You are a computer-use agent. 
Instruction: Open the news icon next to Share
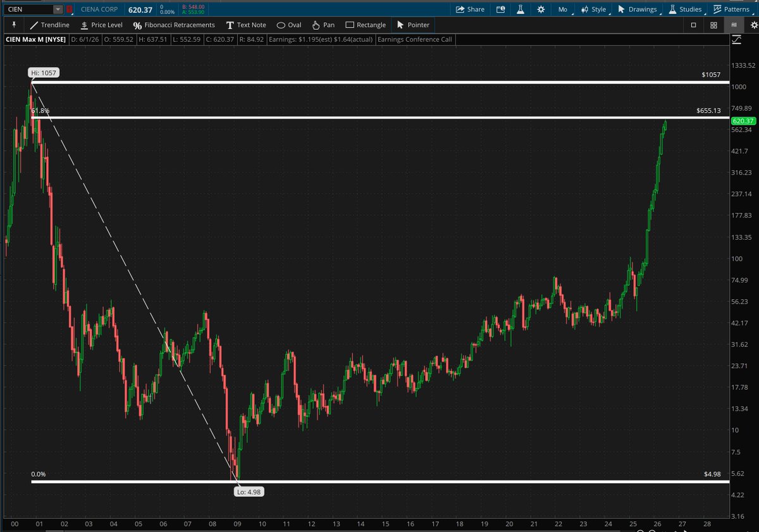tap(501, 9)
